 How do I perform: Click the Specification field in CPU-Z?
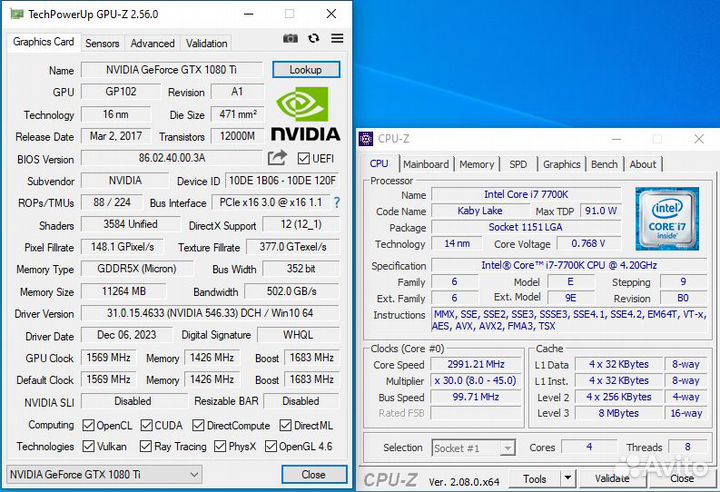coord(569,266)
